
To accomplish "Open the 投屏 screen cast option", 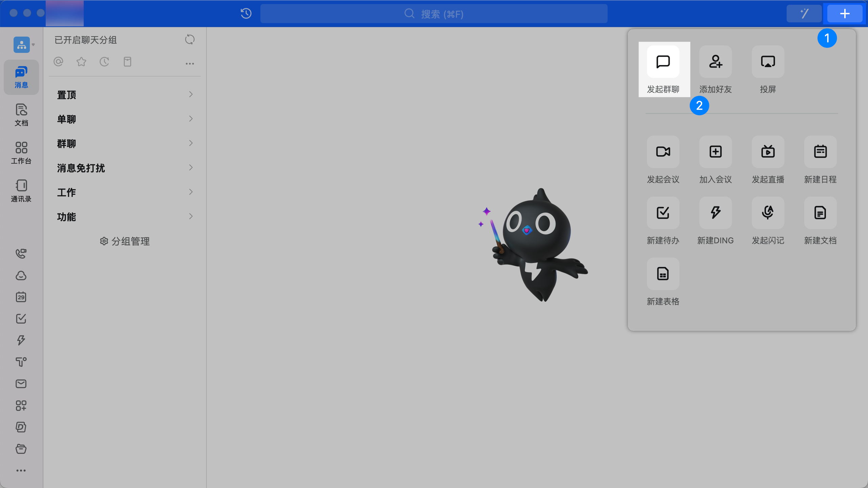I will 768,62.
